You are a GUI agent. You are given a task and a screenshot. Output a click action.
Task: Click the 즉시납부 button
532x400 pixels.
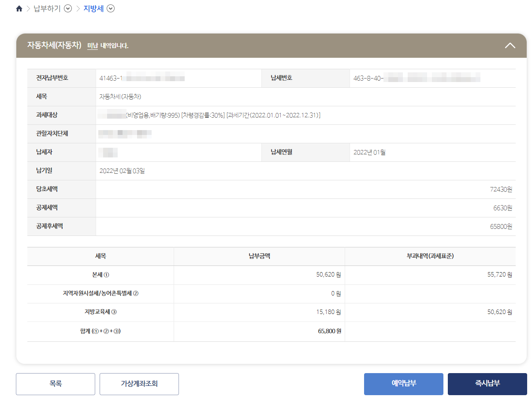487,384
